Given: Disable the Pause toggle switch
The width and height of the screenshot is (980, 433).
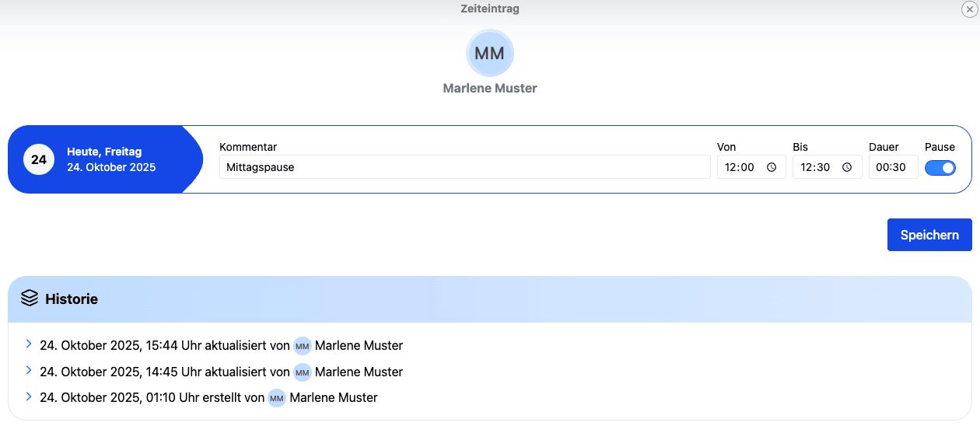Looking at the screenshot, I should pyautogui.click(x=940, y=167).
